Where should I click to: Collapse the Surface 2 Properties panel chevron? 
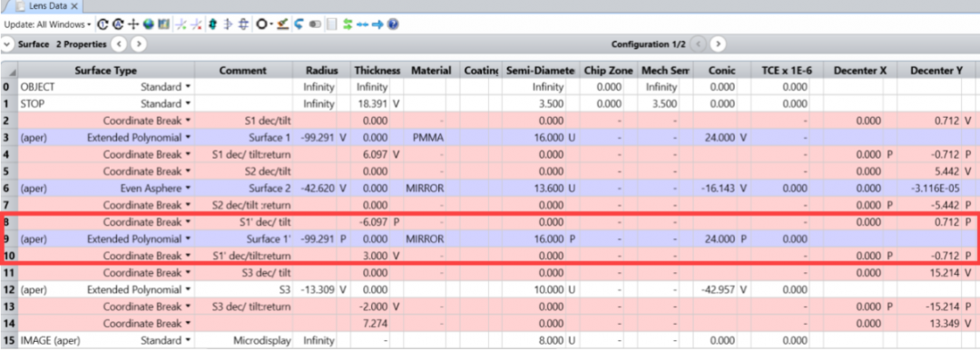point(7,44)
